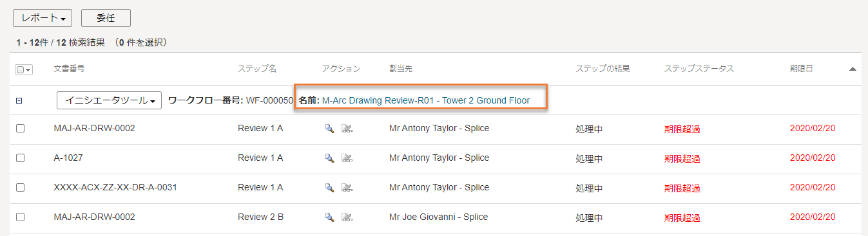Sort by the 期限日 column arrow
Viewport: 868px width, 236px height.
pos(853,69)
